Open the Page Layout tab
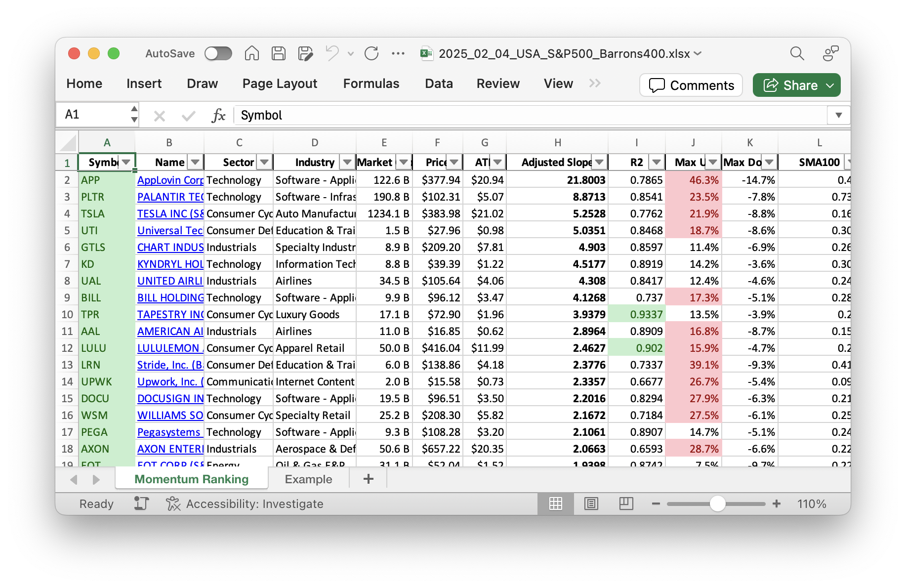 (280, 84)
